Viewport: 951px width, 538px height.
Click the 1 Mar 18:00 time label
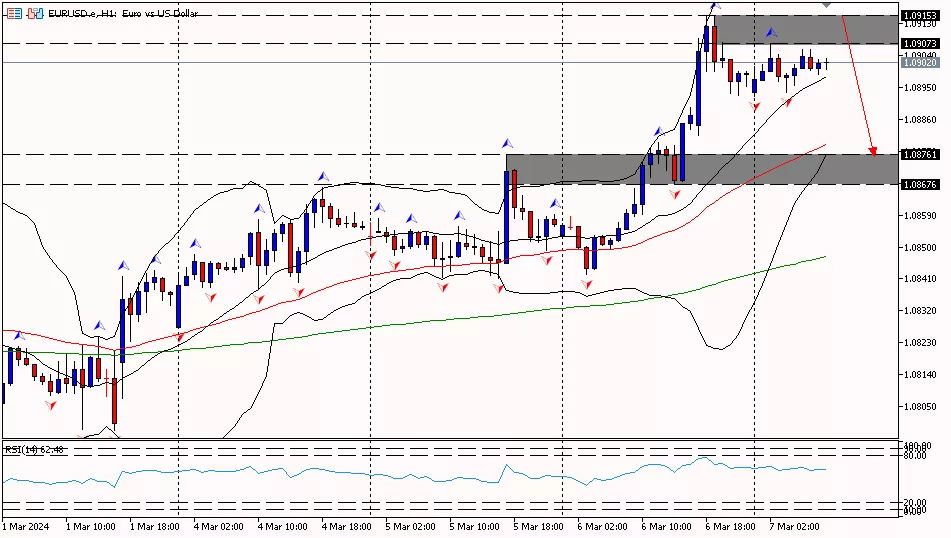[x=155, y=526]
